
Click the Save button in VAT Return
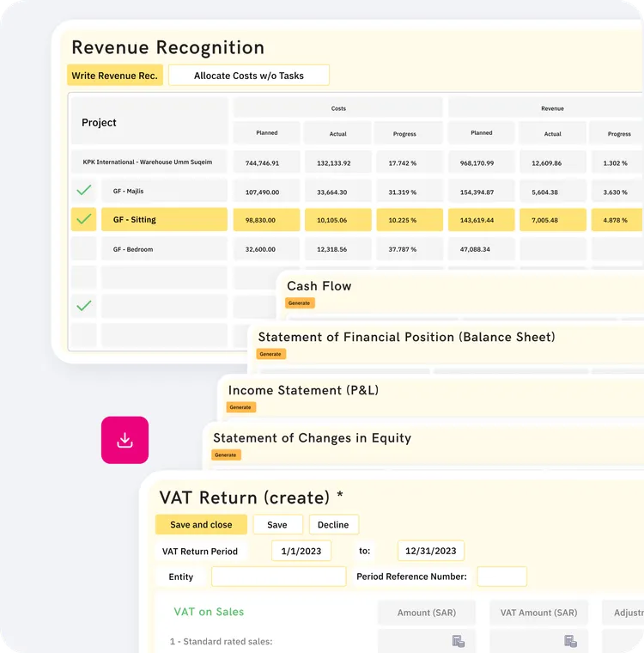pos(277,525)
